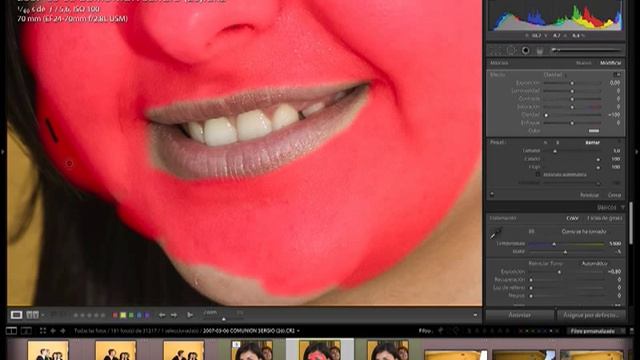The image size is (640, 360).
Task: Select Borrar erase brush
Action: coord(592,142)
